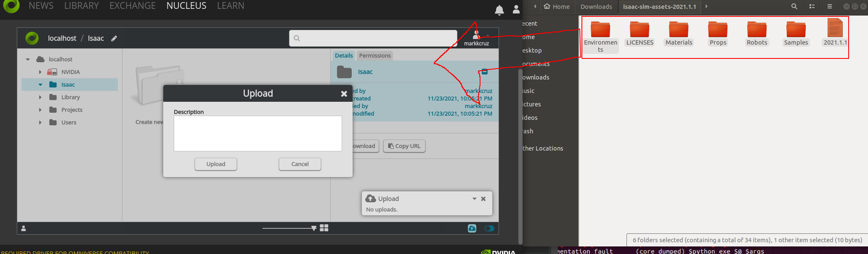Open Pictures in file manager sidebar
This screenshot has height=254, width=868.
pyautogui.click(x=531, y=104)
